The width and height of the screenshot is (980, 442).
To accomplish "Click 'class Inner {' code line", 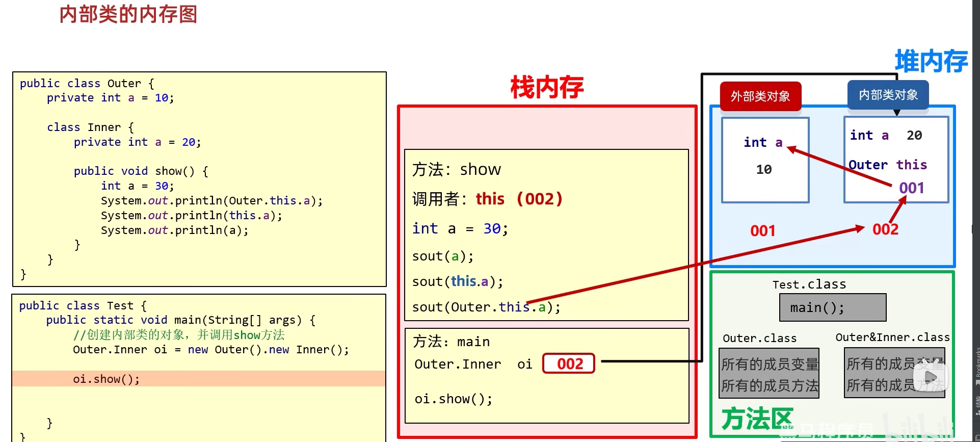I will click(90, 127).
